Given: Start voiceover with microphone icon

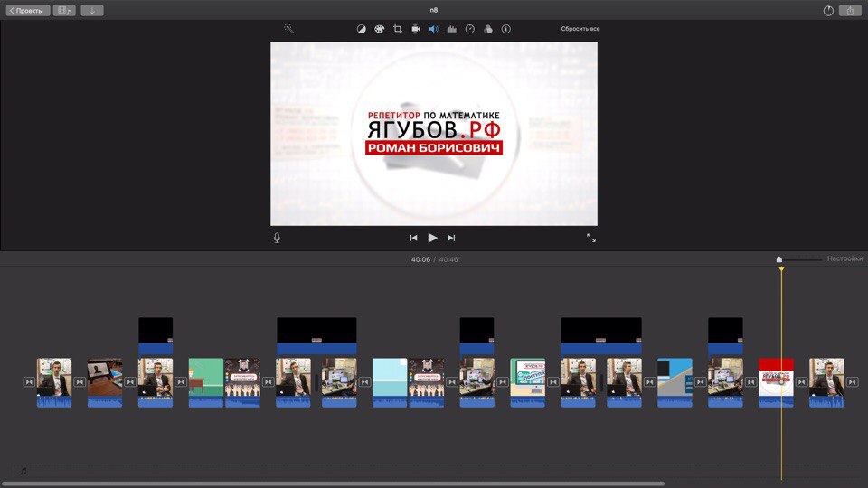Looking at the screenshot, I should click(277, 238).
